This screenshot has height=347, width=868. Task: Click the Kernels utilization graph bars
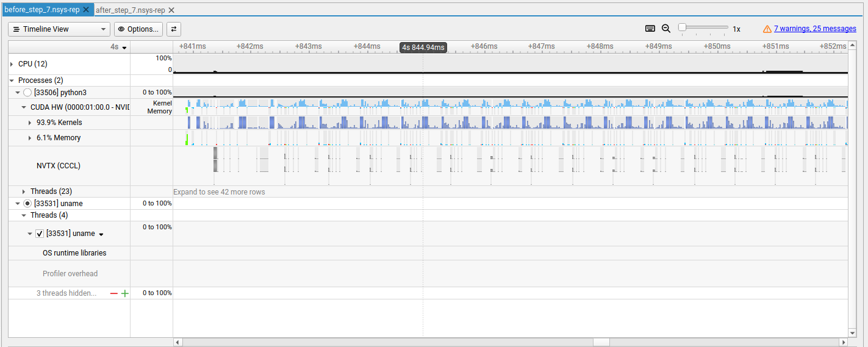(511, 123)
